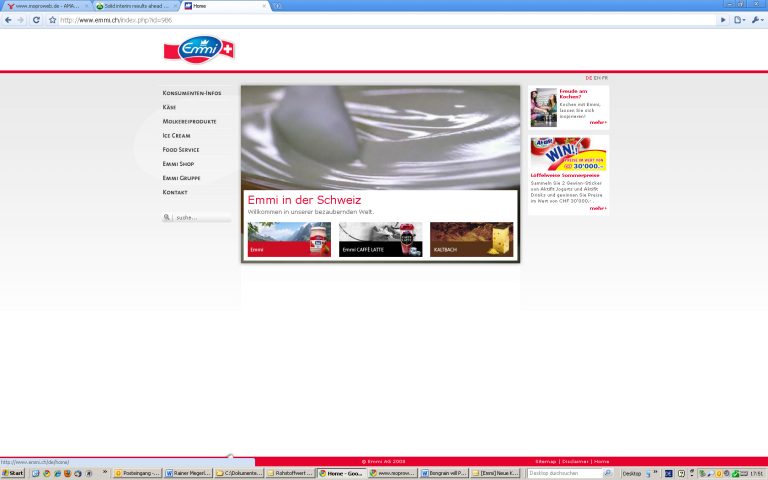Open [Emmi] Neue taskbar window
This screenshot has width=768, height=480.
click(495, 473)
